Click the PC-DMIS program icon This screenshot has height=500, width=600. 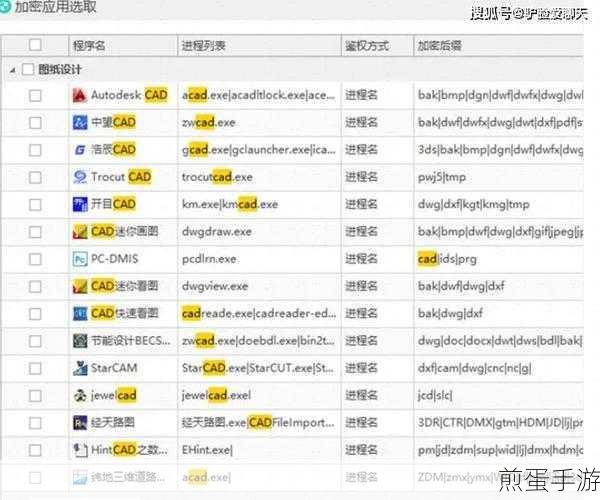click(x=80, y=259)
